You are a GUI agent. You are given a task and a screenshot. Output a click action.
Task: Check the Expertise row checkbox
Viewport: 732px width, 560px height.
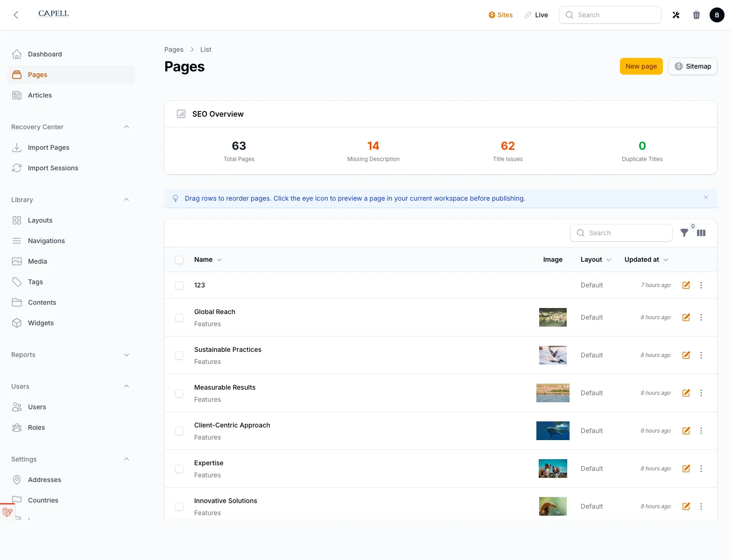click(x=179, y=469)
